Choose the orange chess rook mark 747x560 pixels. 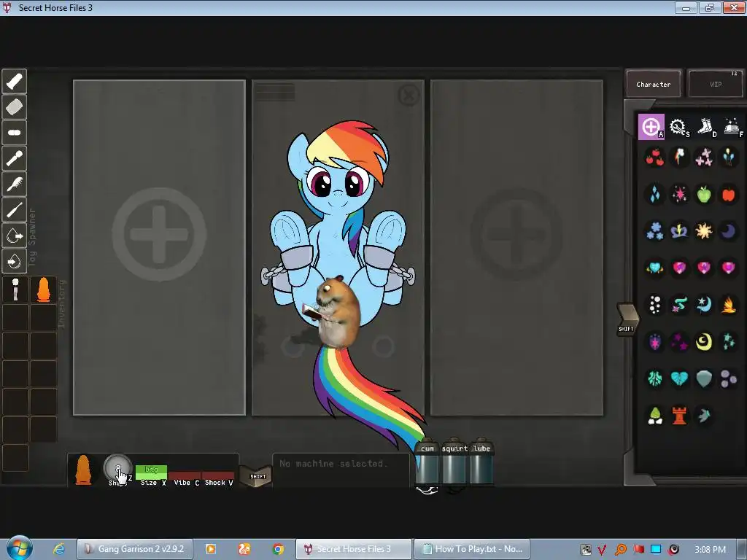pos(679,416)
